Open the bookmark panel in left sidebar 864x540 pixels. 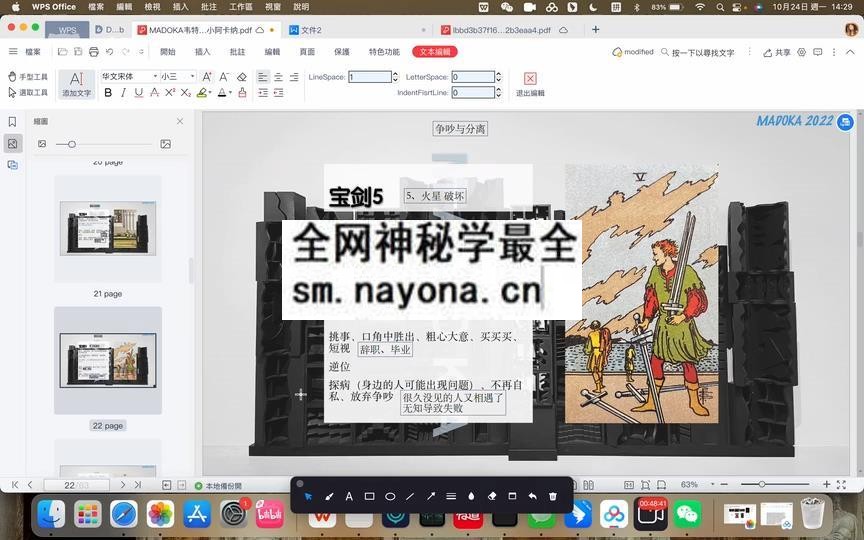pyautogui.click(x=12, y=122)
